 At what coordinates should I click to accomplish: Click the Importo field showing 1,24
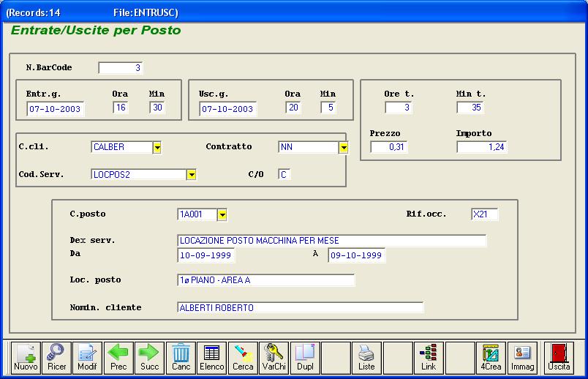click(x=481, y=147)
